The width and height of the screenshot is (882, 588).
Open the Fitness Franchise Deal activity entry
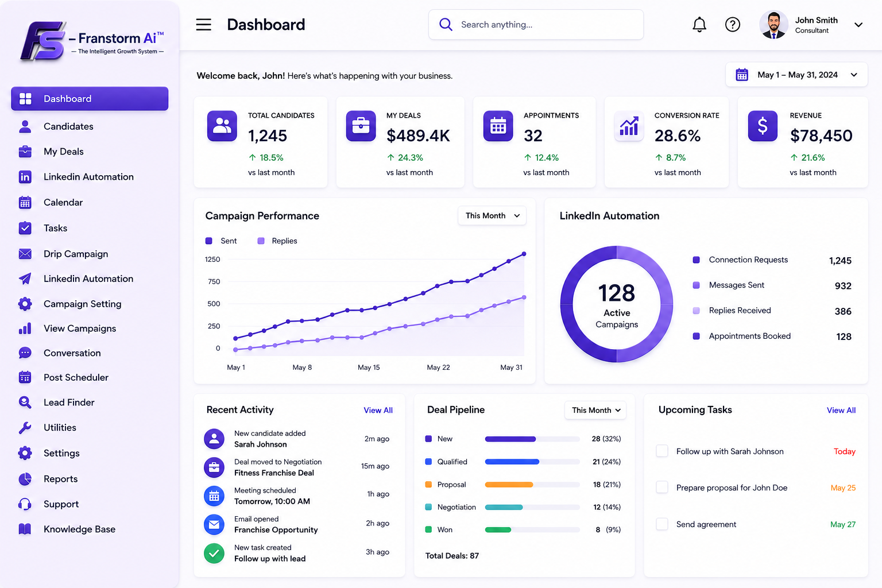(297, 467)
